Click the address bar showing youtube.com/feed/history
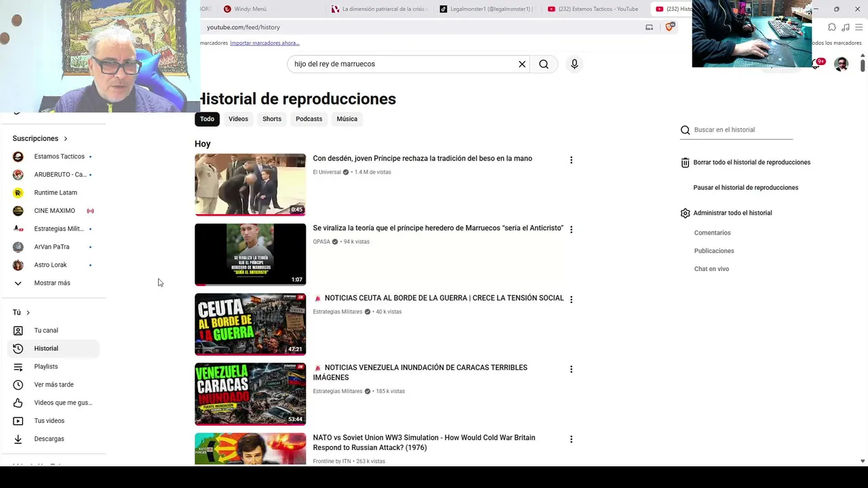The width and height of the screenshot is (868, 488). point(420,27)
